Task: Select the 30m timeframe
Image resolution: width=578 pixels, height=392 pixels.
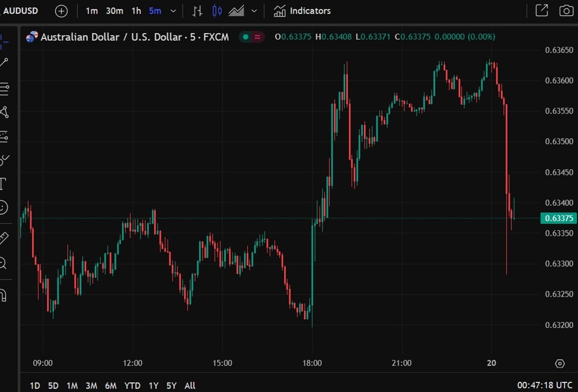Action: click(x=114, y=11)
